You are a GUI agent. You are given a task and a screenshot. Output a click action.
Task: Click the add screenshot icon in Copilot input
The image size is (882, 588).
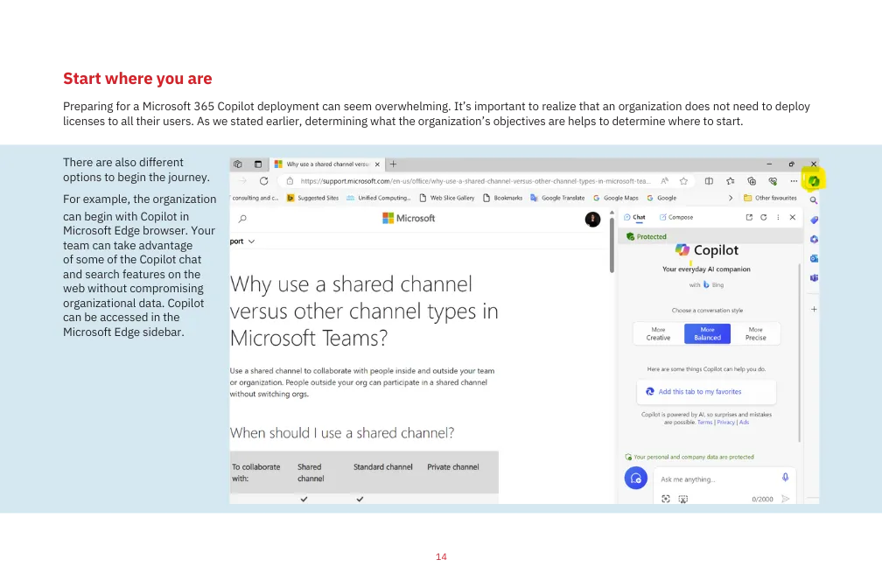[665, 499]
